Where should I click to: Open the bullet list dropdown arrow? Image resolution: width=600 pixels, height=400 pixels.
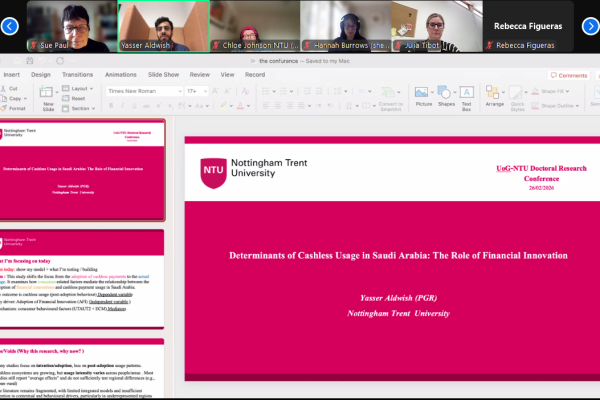click(x=274, y=91)
